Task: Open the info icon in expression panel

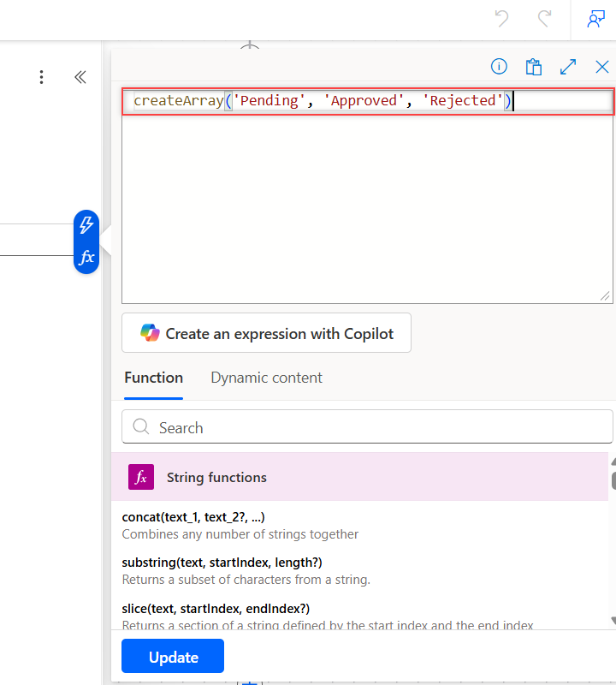Action: (x=499, y=67)
